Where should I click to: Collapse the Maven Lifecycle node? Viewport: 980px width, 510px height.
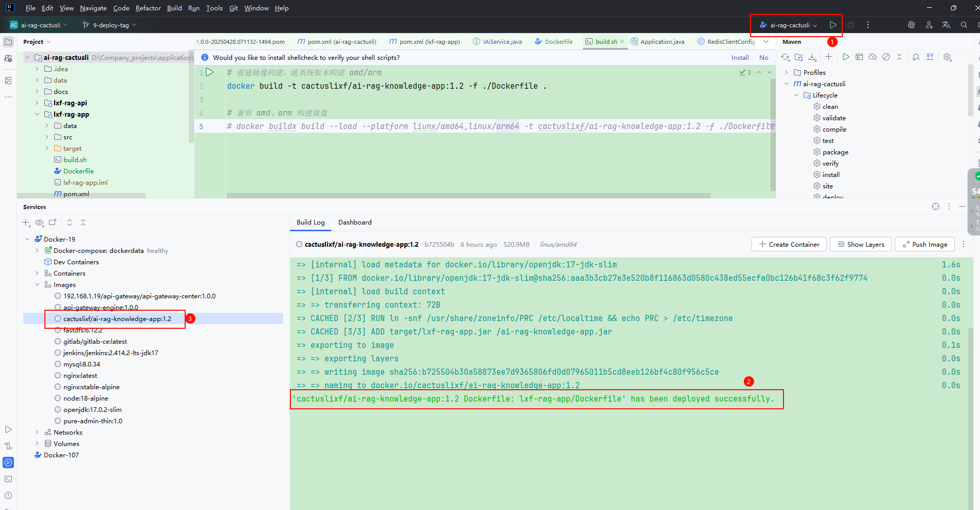point(796,95)
